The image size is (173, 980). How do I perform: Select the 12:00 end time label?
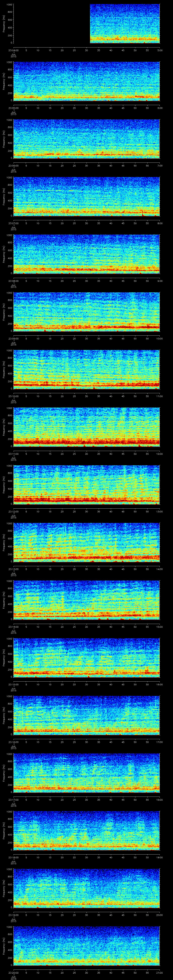(160, 454)
